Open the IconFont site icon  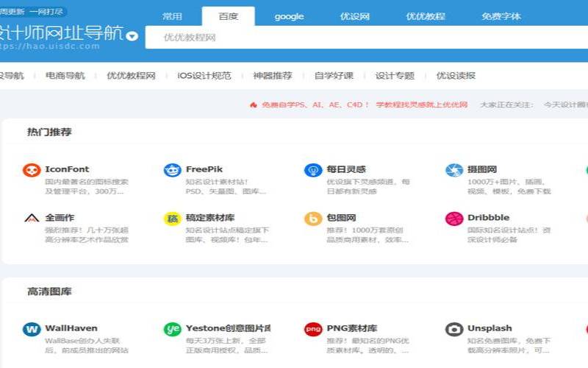click(32, 170)
